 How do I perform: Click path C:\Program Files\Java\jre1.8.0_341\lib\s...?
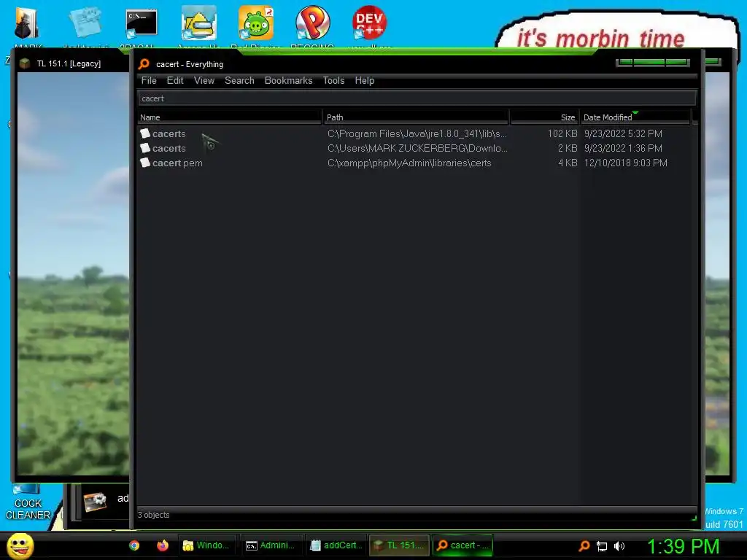click(417, 134)
